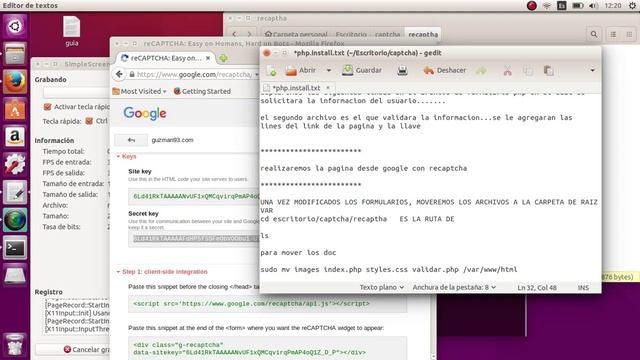Click Escritorio in Files path bar

coord(351,34)
